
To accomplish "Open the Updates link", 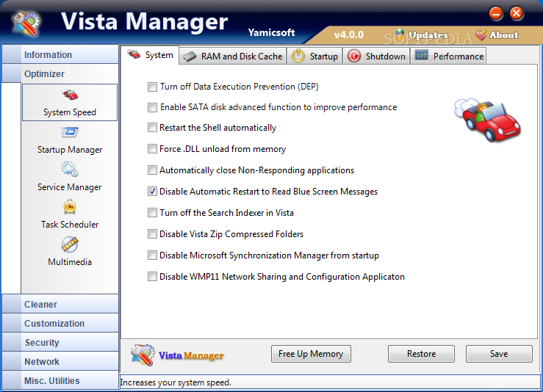I will 428,35.
